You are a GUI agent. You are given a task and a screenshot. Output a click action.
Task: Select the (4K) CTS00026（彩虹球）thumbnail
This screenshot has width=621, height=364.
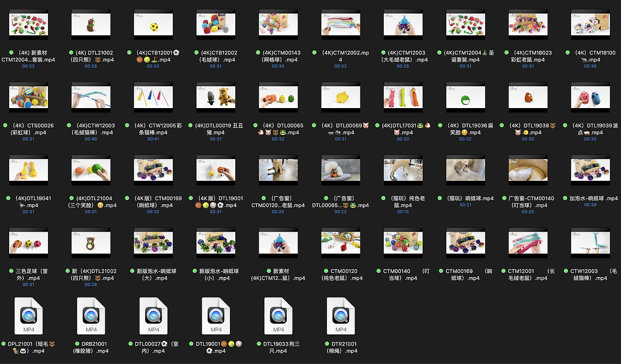point(29,96)
